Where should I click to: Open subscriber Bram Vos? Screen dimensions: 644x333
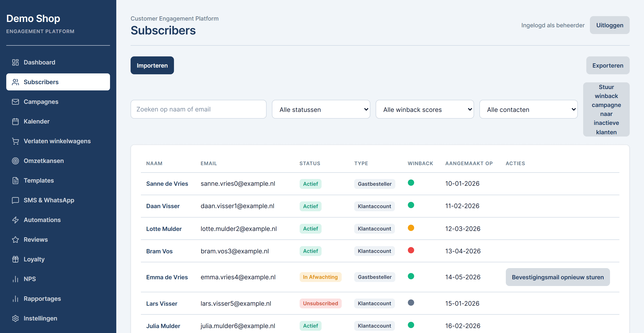[x=159, y=251]
